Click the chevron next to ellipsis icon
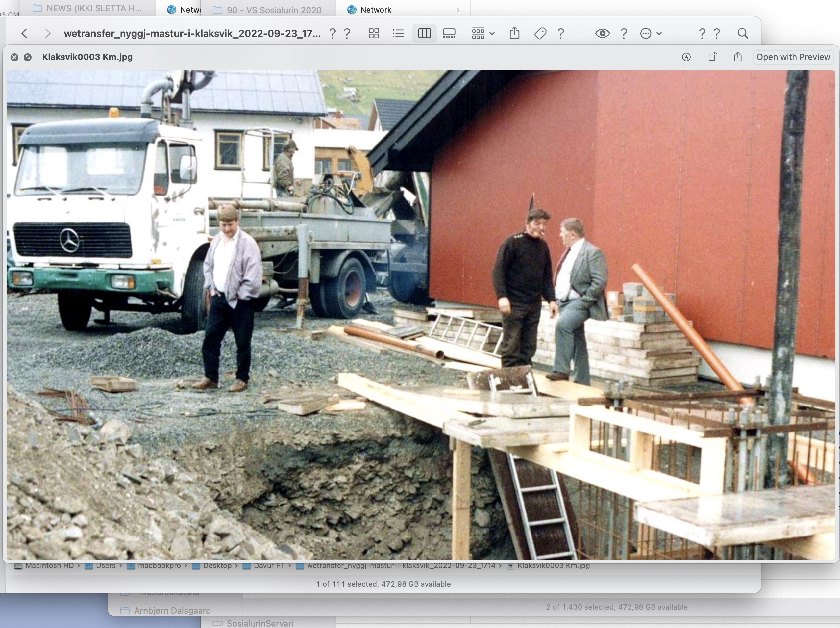The image size is (840, 628). click(659, 34)
